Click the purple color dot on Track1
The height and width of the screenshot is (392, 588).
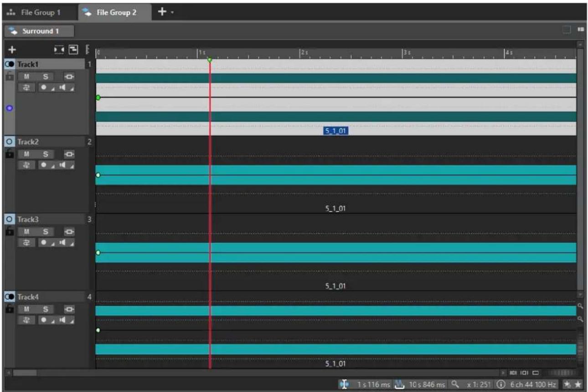click(x=9, y=109)
